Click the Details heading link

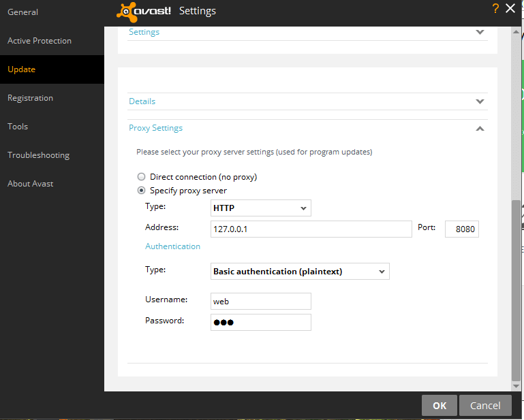pos(142,101)
